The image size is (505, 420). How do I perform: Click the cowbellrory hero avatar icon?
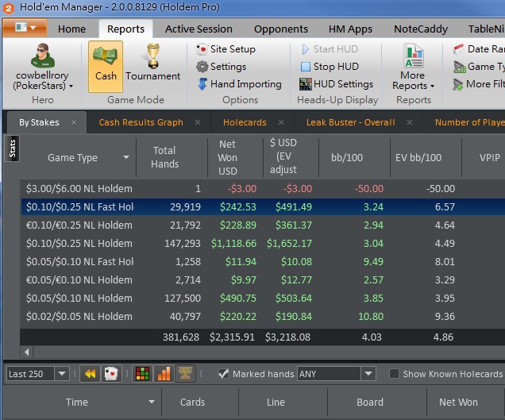click(x=43, y=56)
